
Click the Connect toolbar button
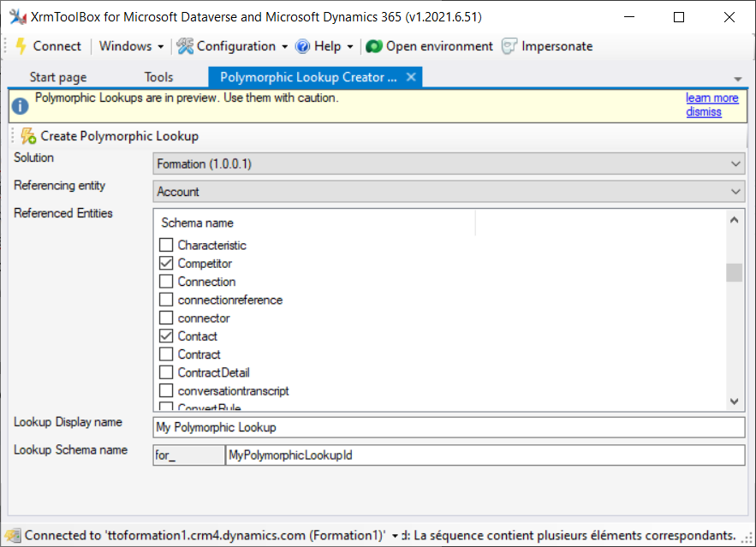48,46
